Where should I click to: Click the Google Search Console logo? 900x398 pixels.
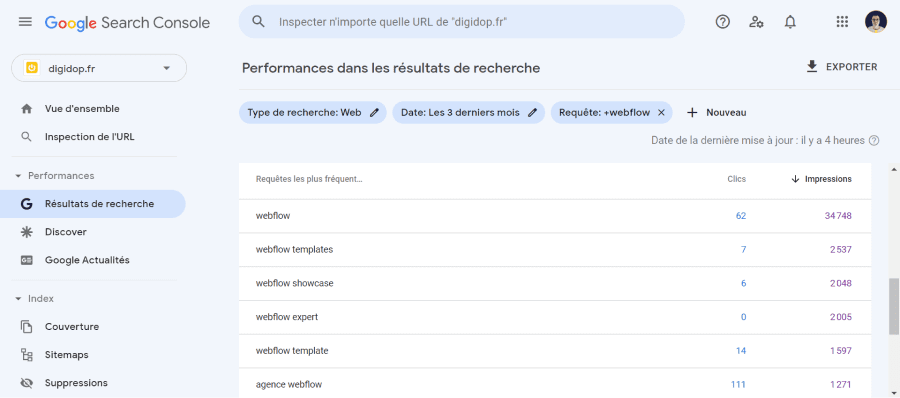127,22
